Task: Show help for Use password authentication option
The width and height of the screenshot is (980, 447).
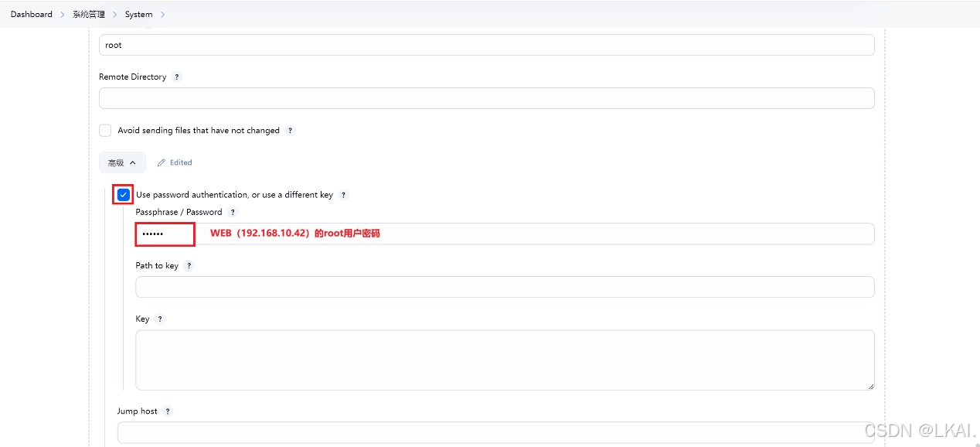Action: (x=344, y=195)
